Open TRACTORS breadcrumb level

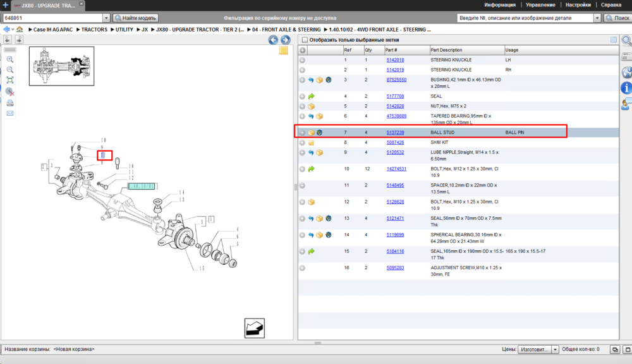click(94, 30)
